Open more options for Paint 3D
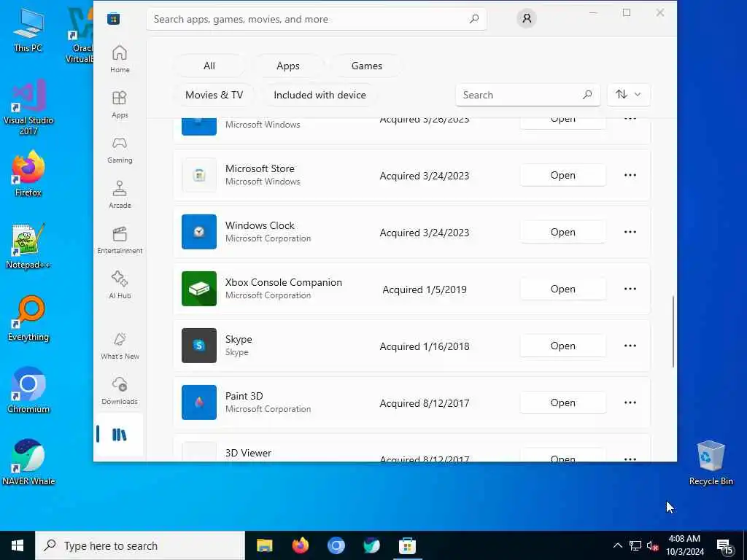This screenshot has height=560, width=747. [x=630, y=402]
